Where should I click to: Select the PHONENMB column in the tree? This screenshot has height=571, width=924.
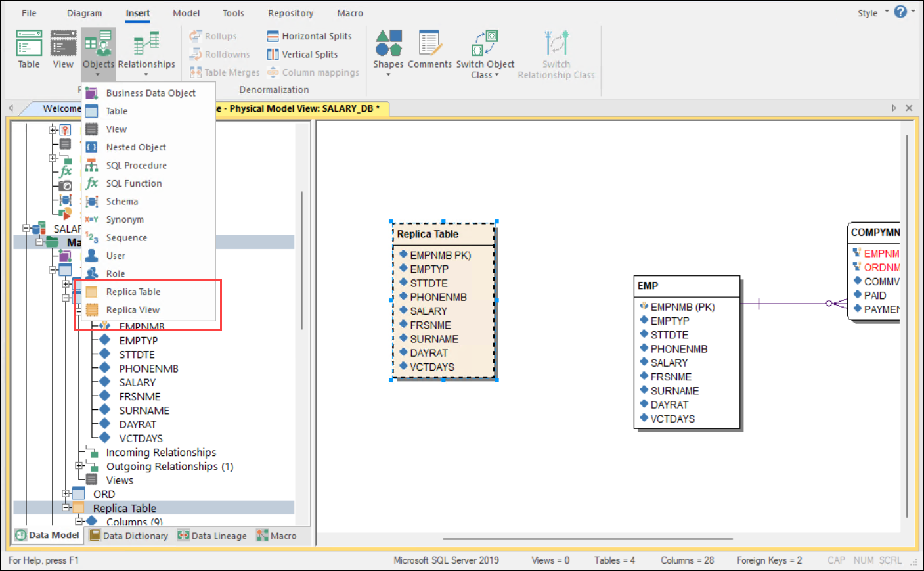tap(148, 369)
